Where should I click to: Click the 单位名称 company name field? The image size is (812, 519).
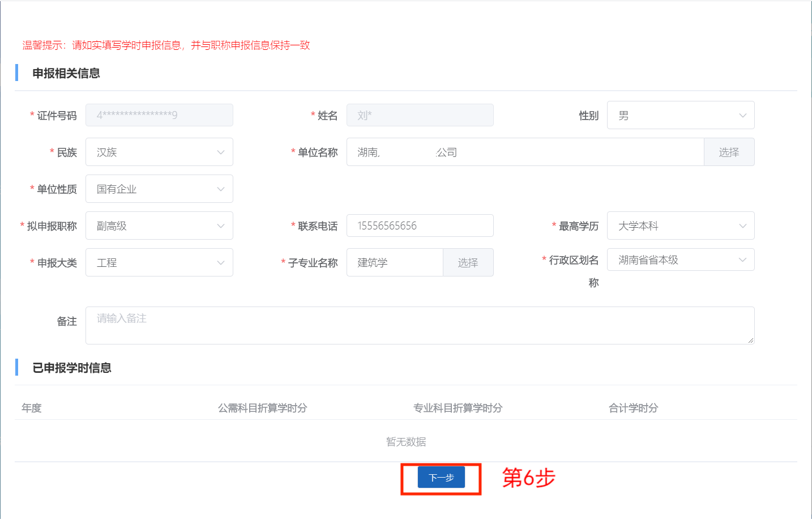pos(525,152)
